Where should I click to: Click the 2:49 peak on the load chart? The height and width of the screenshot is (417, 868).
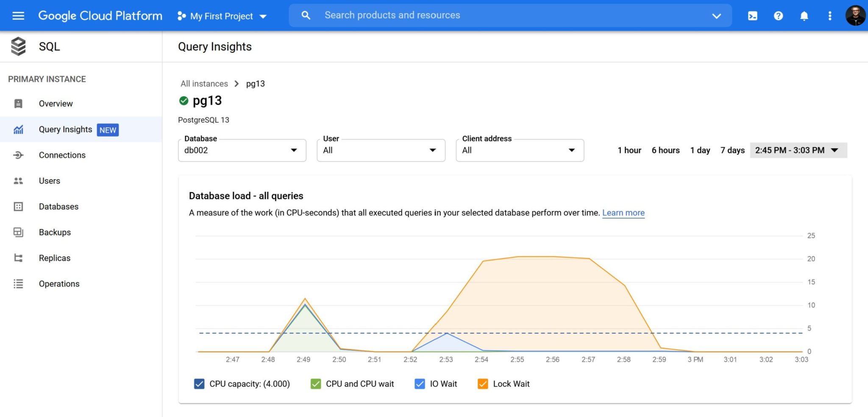tap(305, 299)
